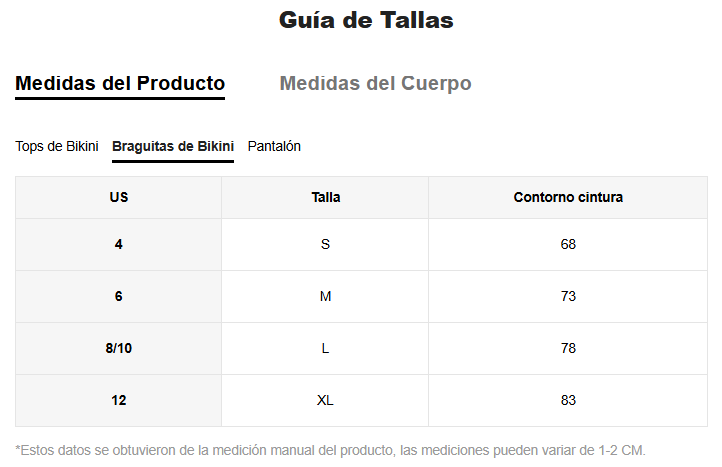
Task: Select the L size cell
Action: pyautogui.click(x=325, y=348)
